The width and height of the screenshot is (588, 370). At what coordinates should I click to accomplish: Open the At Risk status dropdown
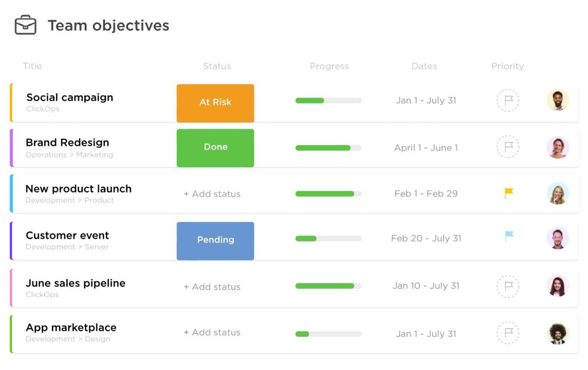[x=215, y=103]
